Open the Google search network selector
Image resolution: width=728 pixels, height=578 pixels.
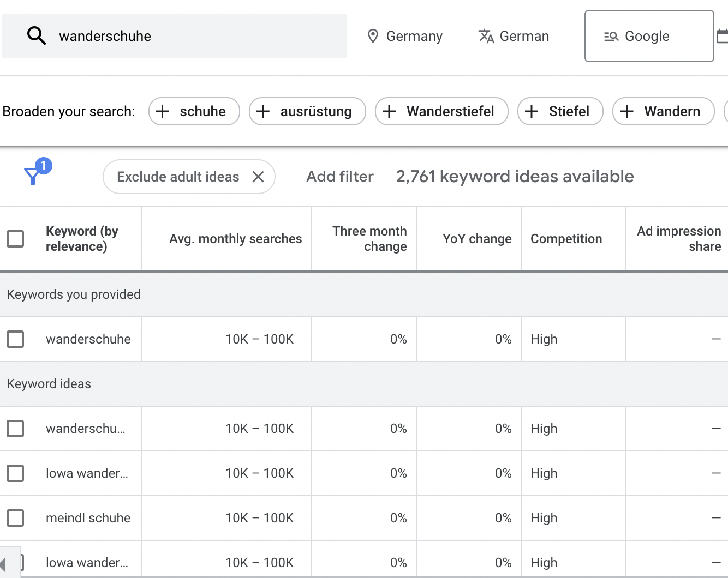pos(648,36)
